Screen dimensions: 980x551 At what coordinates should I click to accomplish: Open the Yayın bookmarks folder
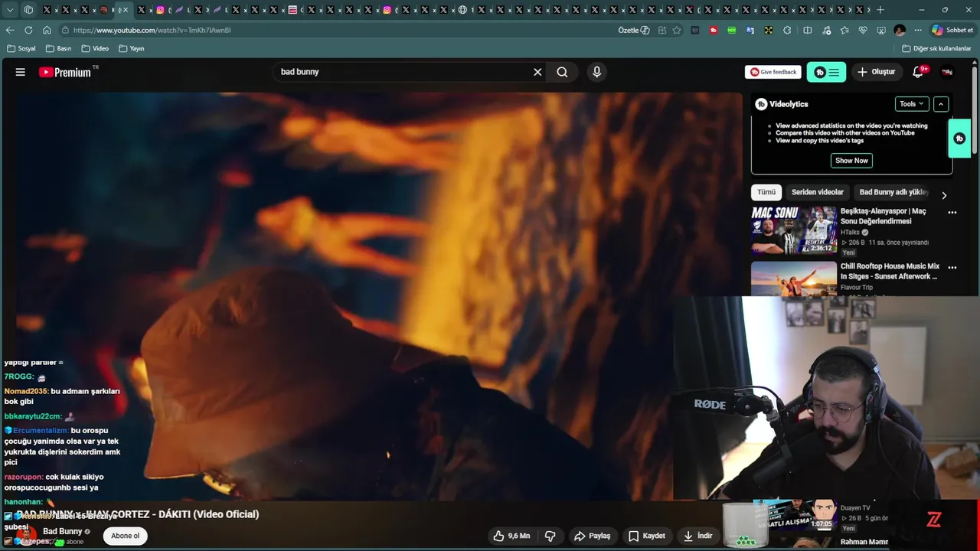pyautogui.click(x=132, y=48)
